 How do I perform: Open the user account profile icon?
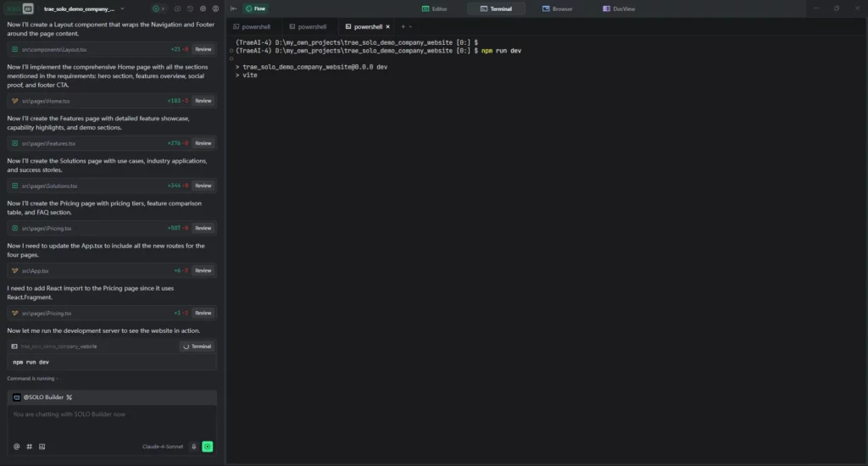tap(215, 8)
